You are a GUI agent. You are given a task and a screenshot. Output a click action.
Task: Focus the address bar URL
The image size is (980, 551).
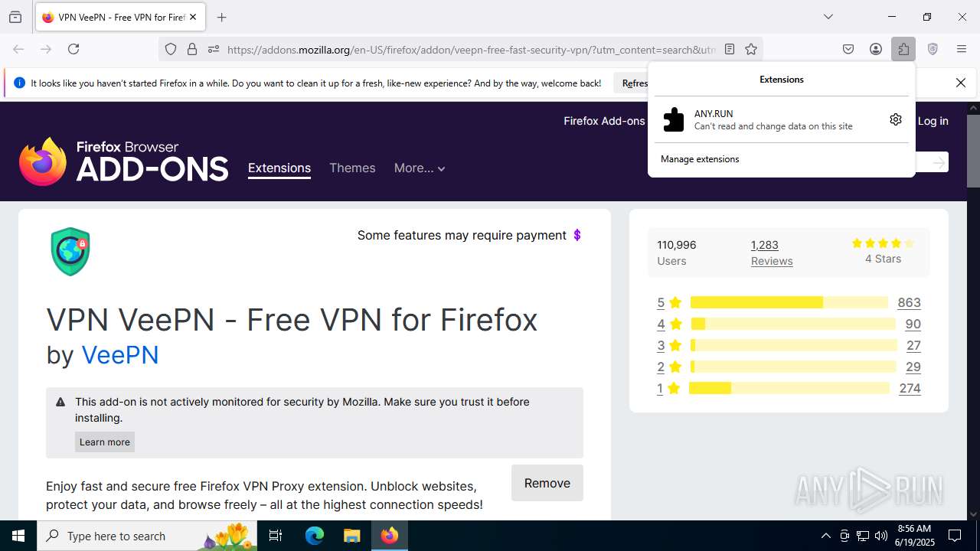(x=471, y=49)
